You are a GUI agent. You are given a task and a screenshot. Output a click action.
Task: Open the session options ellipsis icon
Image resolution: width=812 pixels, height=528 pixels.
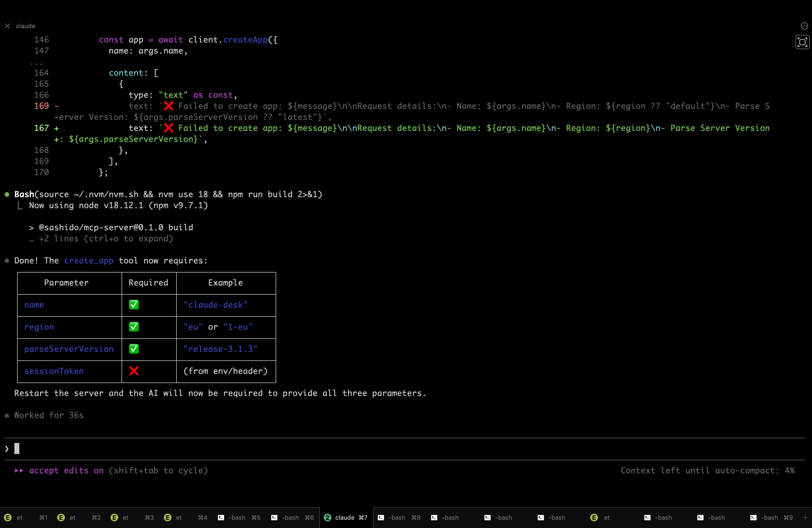click(804, 26)
